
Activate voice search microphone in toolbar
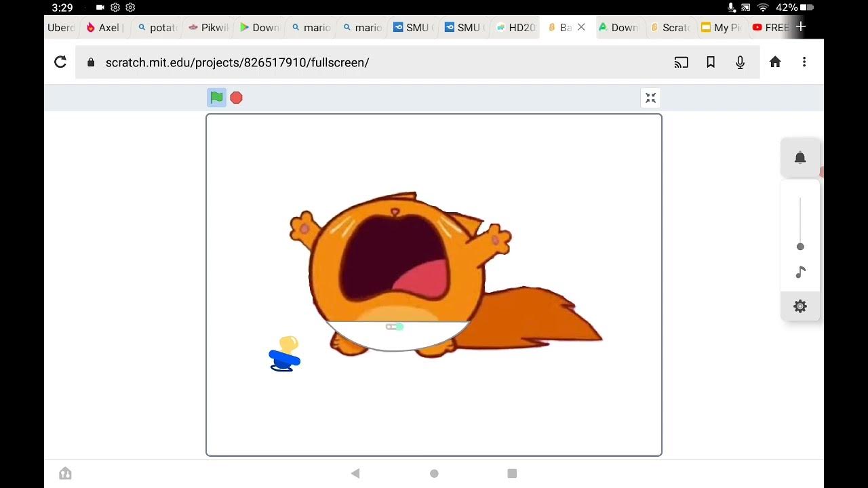point(741,62)
